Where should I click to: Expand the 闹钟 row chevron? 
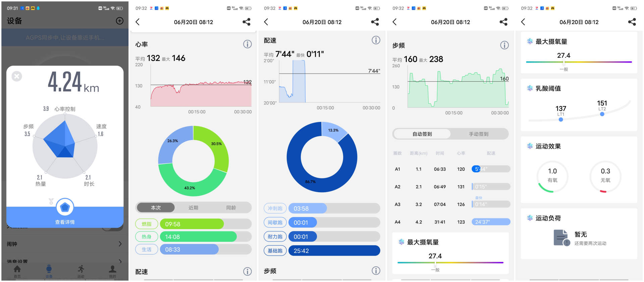tap(120, 244)
